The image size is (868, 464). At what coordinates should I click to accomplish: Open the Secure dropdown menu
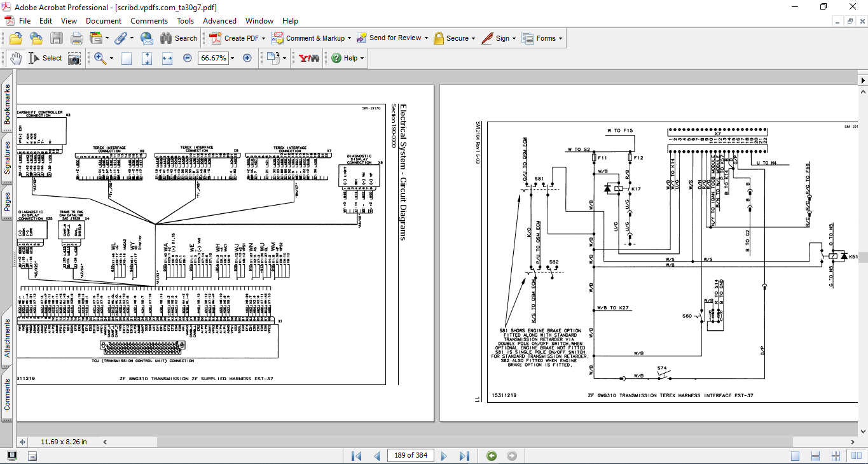pyautogui.click(x=474, y=38)
